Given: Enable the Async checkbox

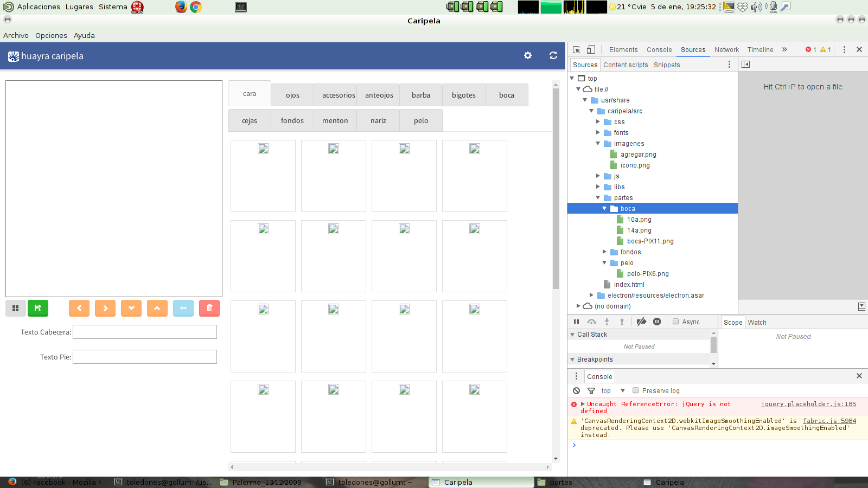Looking at the screenshot, I should click(676, 322).
